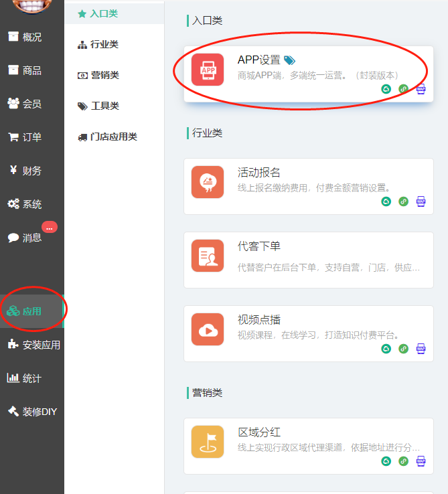Open 装修DIY decoration section
The height and width of the screenshot is (494, 448).
(x=32, y=412)
